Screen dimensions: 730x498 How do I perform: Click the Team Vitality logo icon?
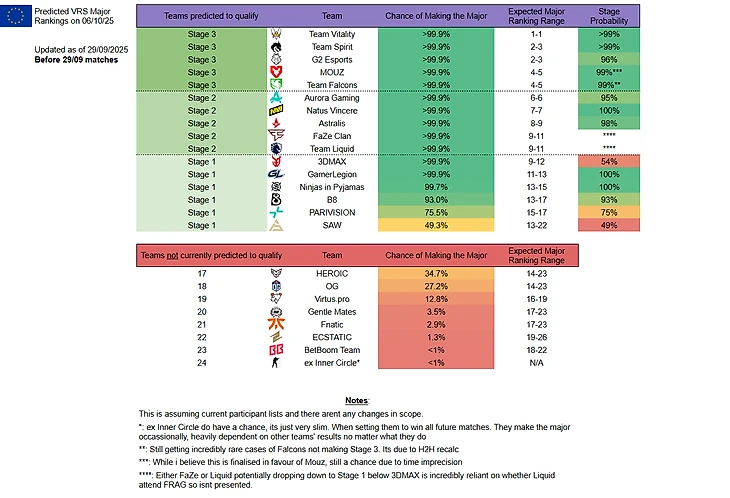(x=276, y=33)
